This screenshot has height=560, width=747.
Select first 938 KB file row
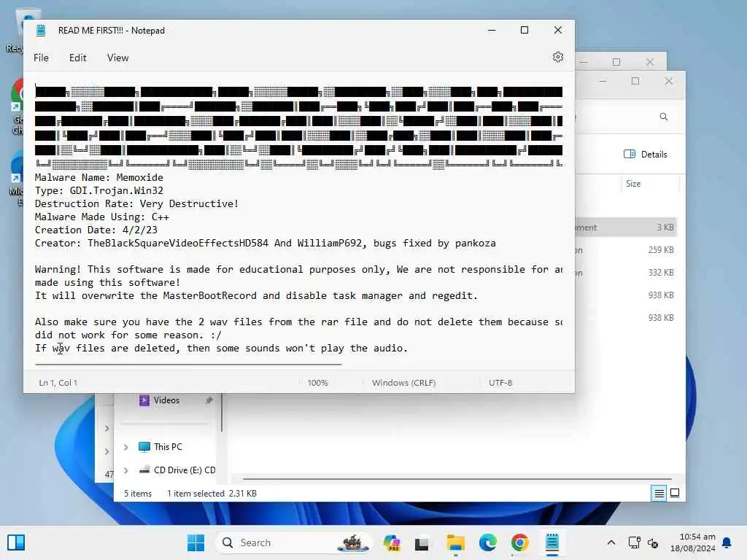click(626, 295)
